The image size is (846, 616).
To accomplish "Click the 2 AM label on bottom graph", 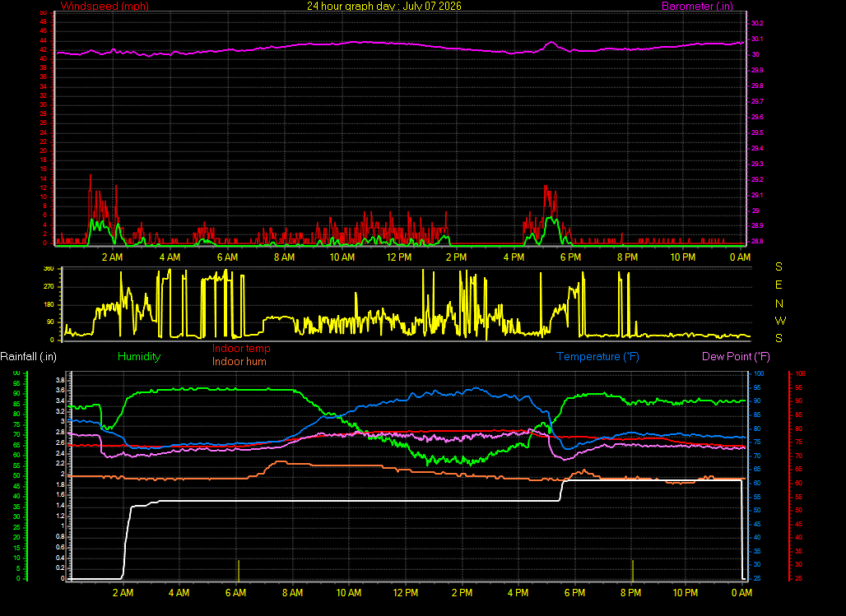I will (x=123, y=593).
